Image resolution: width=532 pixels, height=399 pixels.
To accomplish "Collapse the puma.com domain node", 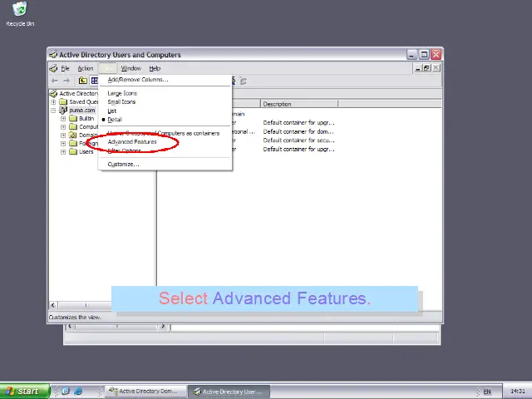I will coord(53,111).
